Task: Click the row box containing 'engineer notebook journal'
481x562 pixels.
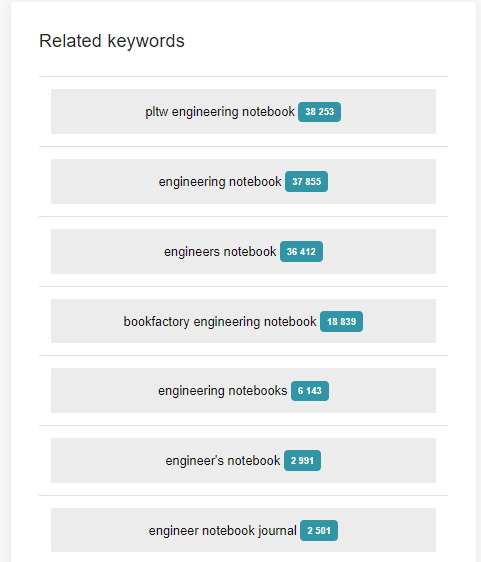Action: [243, 530]
